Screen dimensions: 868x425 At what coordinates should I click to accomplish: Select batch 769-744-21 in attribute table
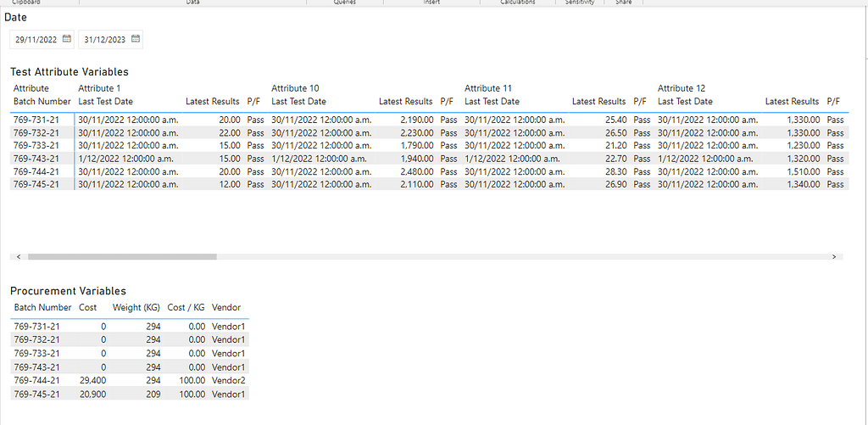(36, 171)
